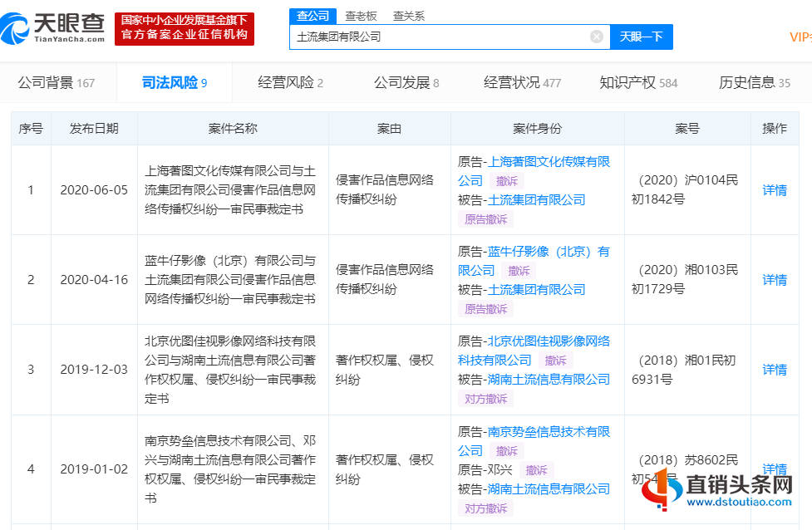
Task: Click the case title starting 北京优图佳视影像
Action: pos(230,370)
